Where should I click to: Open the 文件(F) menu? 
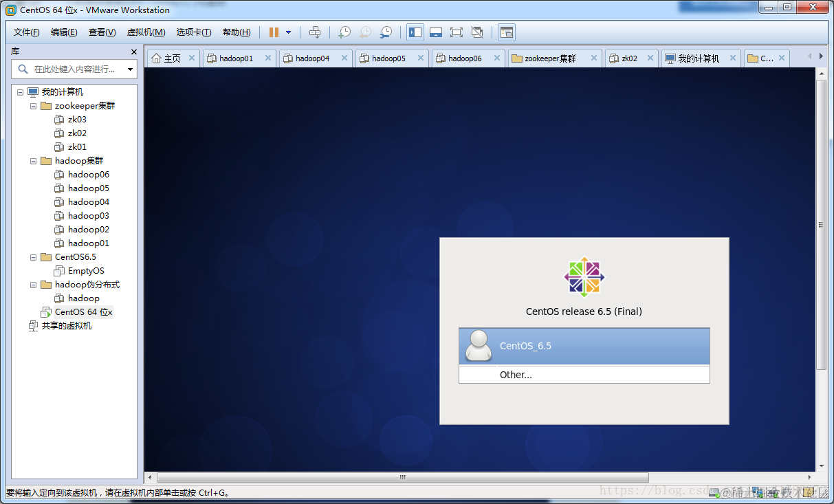pyautogui.click(x=27, y=32)
